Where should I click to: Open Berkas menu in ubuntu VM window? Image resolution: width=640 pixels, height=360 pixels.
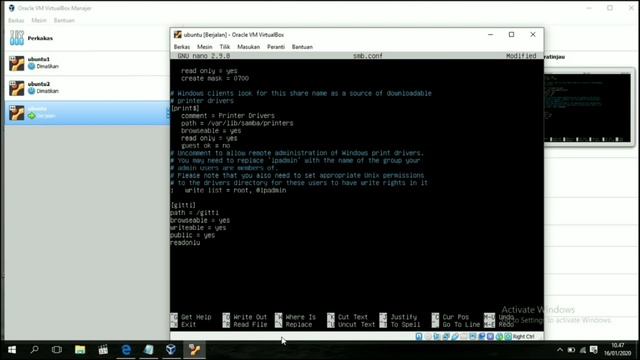(182, 47)
